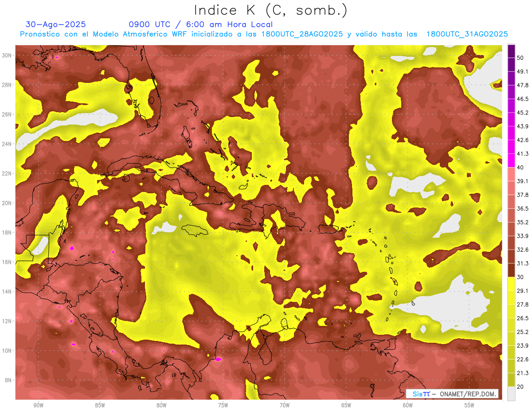The width and height of the screenshot is (532, 411).
Task: Click the '28N' latitude label
Action: pos(7,85)
